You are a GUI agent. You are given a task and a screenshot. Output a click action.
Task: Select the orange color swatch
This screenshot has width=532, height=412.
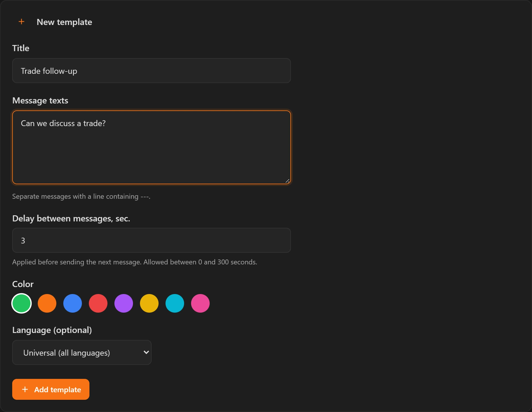47,303
